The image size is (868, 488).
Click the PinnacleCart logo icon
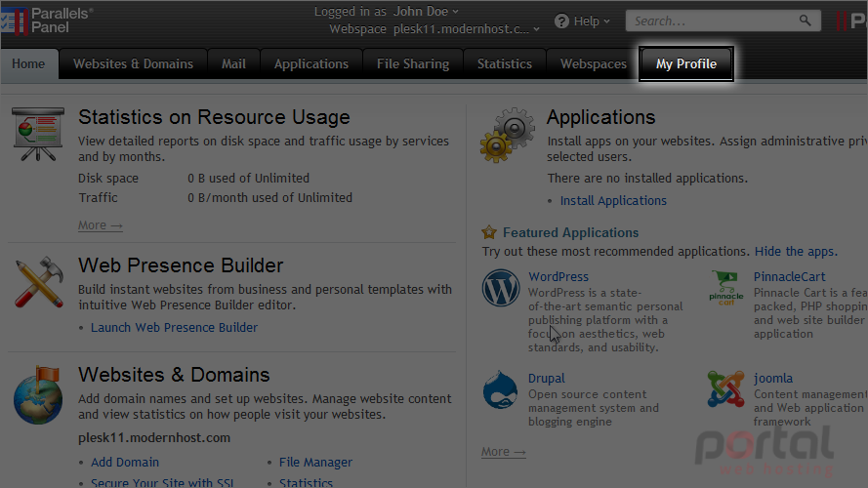point(726,288)
